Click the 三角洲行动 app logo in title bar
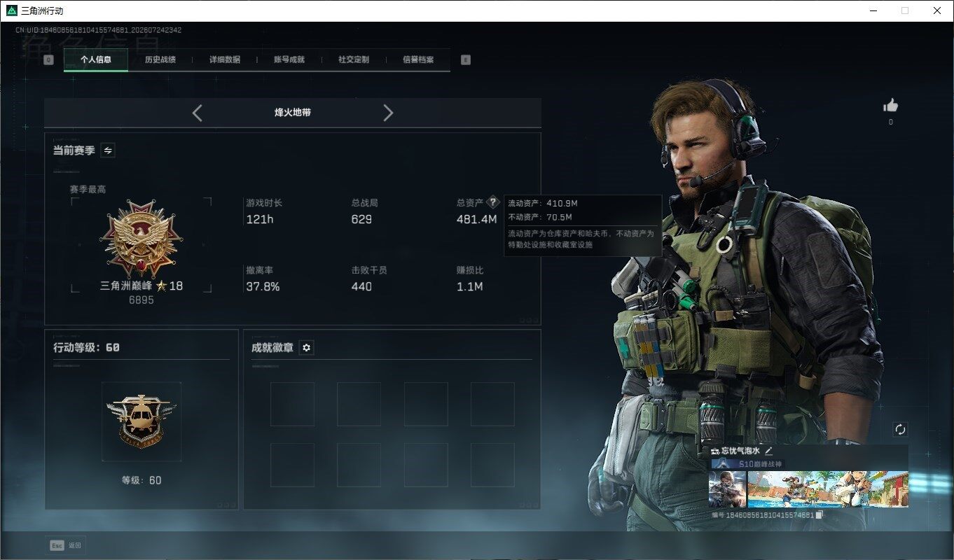 (11, 10)
